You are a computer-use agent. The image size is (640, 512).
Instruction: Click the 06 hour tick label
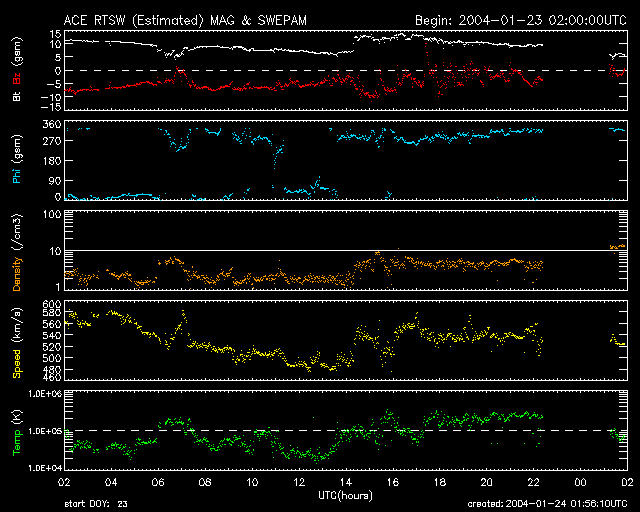click(x=158, y=482)
